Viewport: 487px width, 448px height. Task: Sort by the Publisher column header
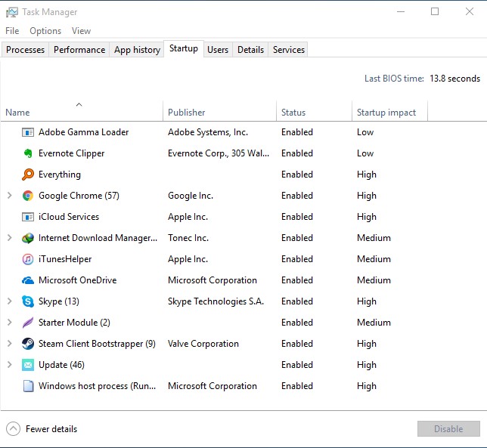219,111
